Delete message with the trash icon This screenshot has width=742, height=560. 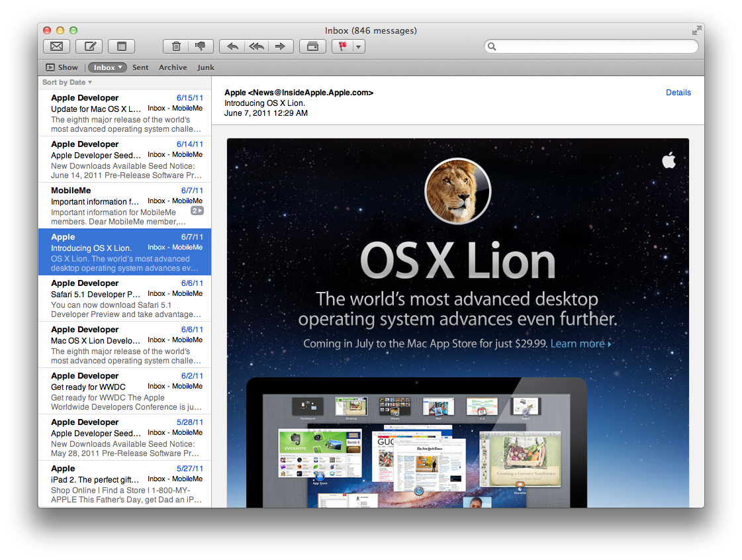[176, 46]
